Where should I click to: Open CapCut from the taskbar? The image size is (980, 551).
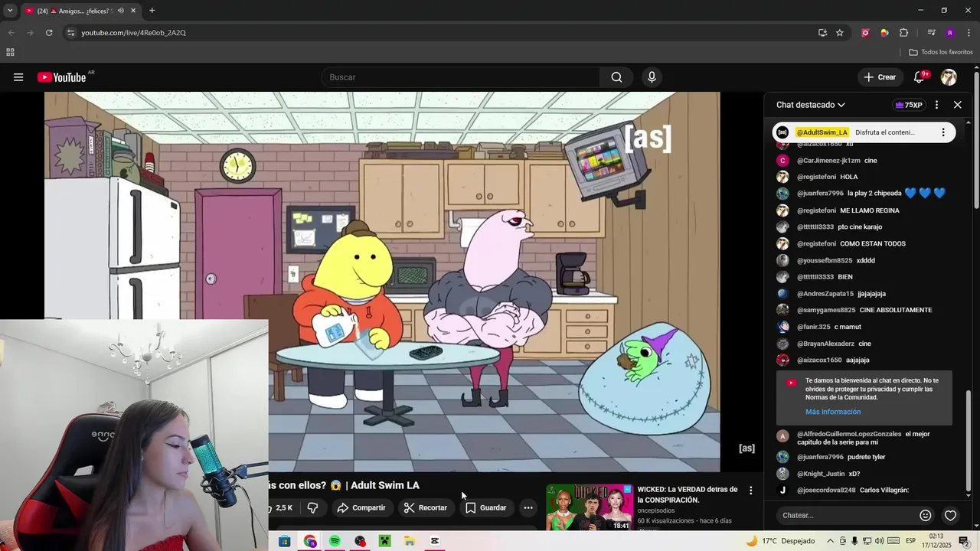click(x=435, y=541)
